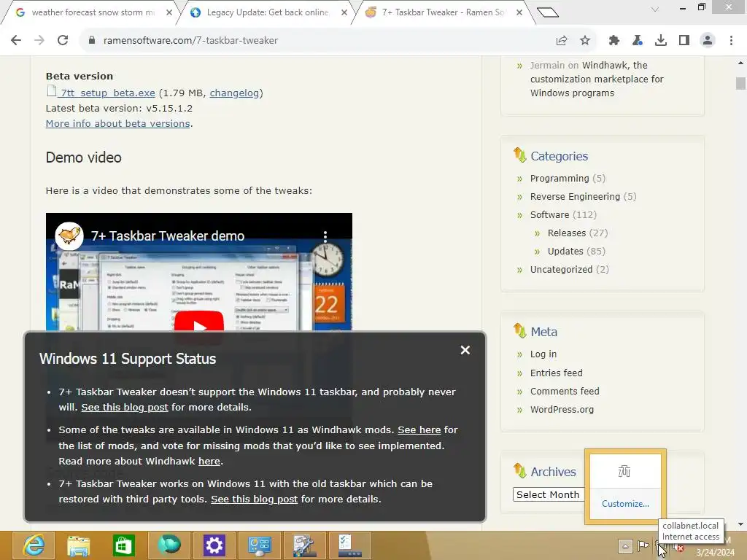Viewport: 747px width, 560px height.
Task: Open 'See here' Windhawk mods link
Action: 419,429
